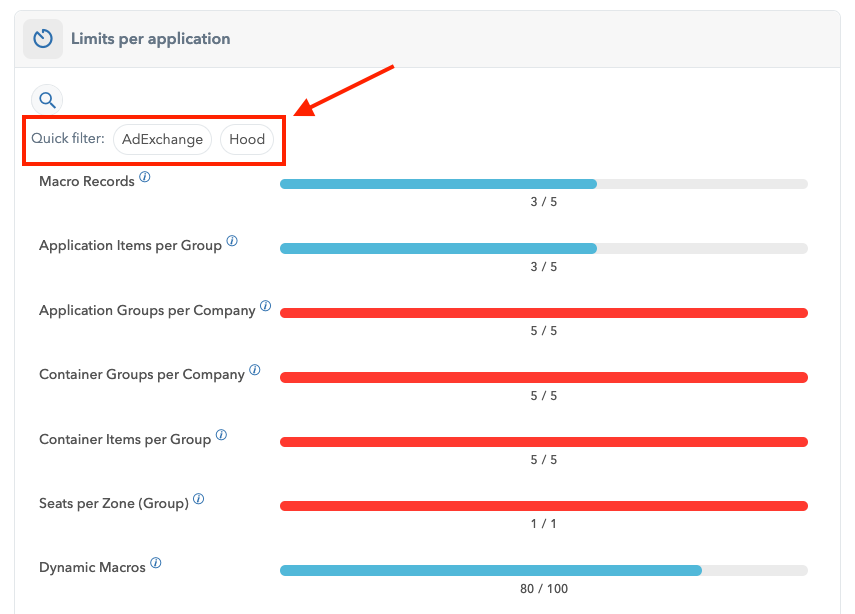Viewport: 855px width, 614px height.
Task: Open search with the magnifying glass icon
Action: pos(47,100)
